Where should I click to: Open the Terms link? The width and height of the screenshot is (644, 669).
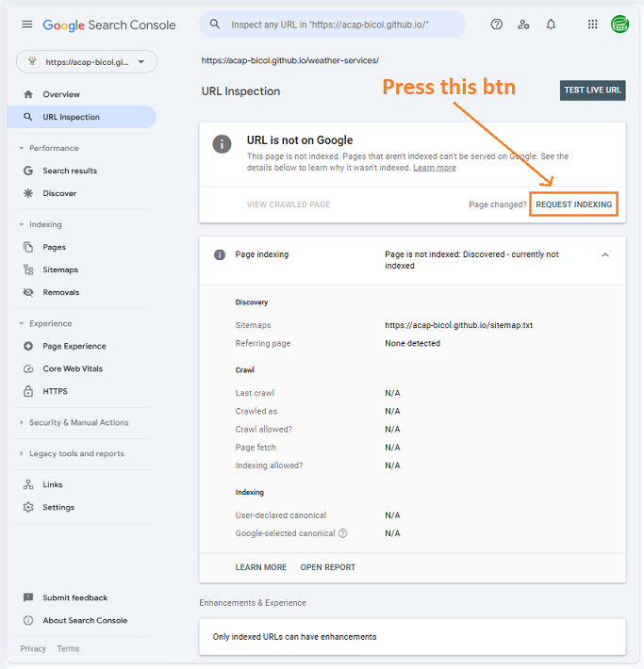click(68, 648)
